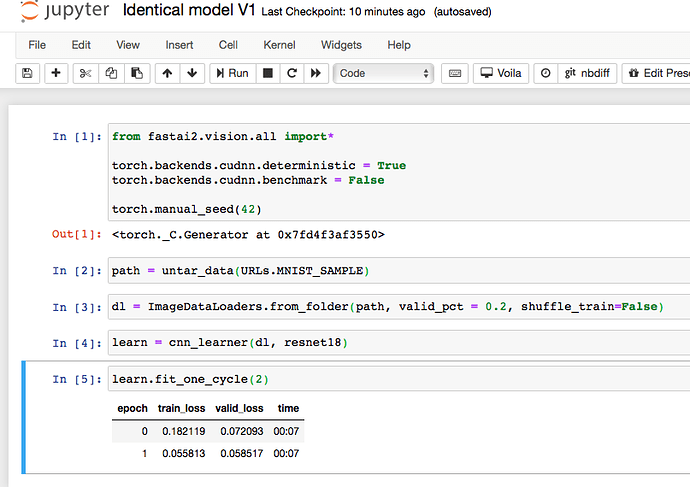Launch Voila preview button

[502, 73]
